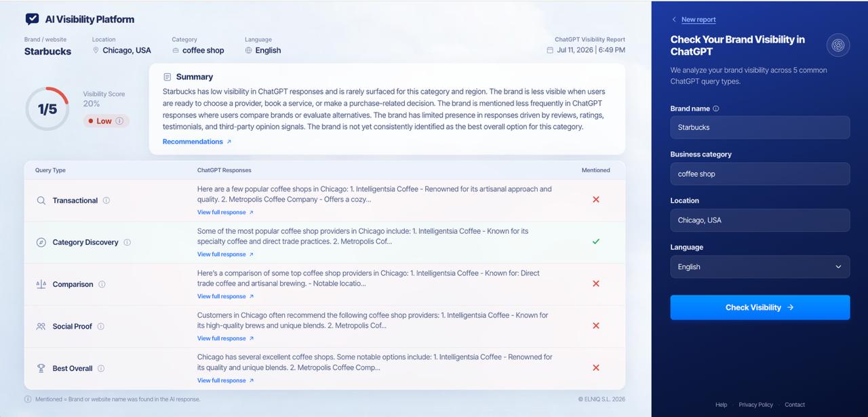This screenshot has width=868, height=417.
Task: Click the Category Discovery query type label
Action: pyautogui.click(x=85, y=243)
